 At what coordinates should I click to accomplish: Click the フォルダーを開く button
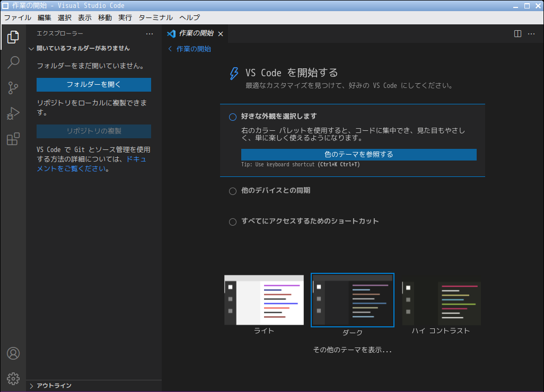coord(94,85)
